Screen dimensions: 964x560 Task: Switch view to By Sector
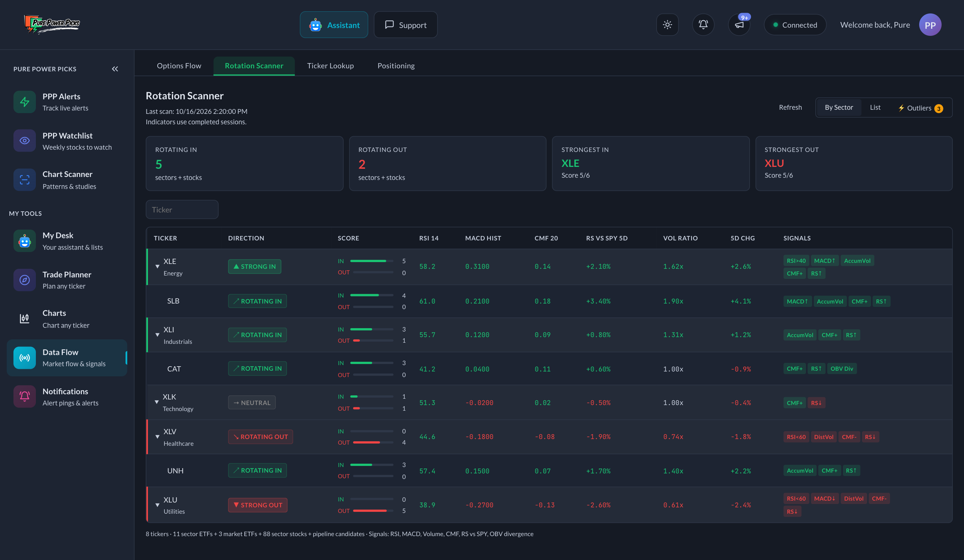pyautogui.click(x=838, y=108)
